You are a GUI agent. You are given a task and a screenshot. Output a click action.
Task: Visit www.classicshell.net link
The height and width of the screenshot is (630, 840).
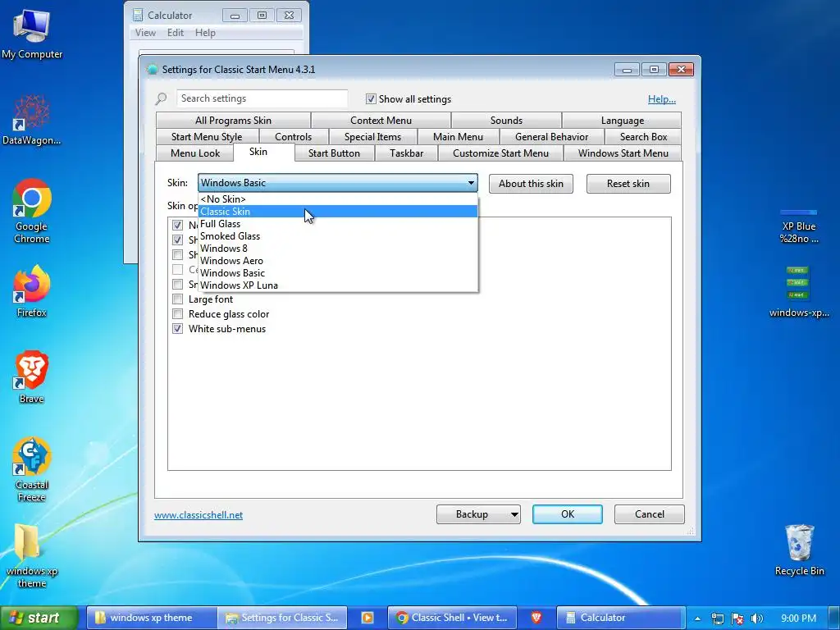tap(199, 515)
